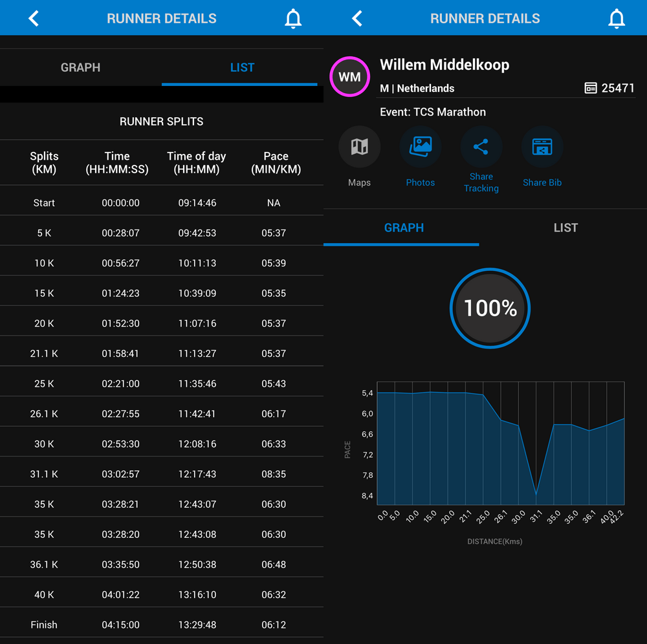The width and height of the screenshot is (647, 644).
Task: Click the bib card icon beside 25471
Action: (591, 88)
